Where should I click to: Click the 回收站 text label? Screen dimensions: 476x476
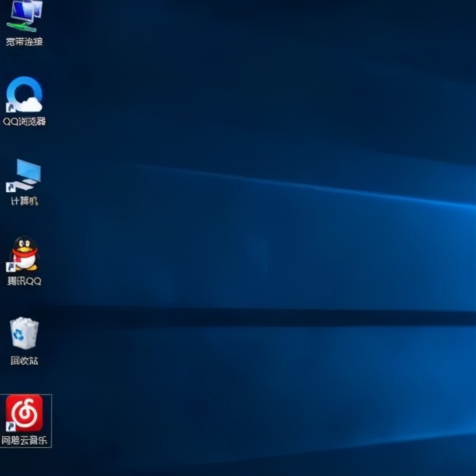click(24, 361)
